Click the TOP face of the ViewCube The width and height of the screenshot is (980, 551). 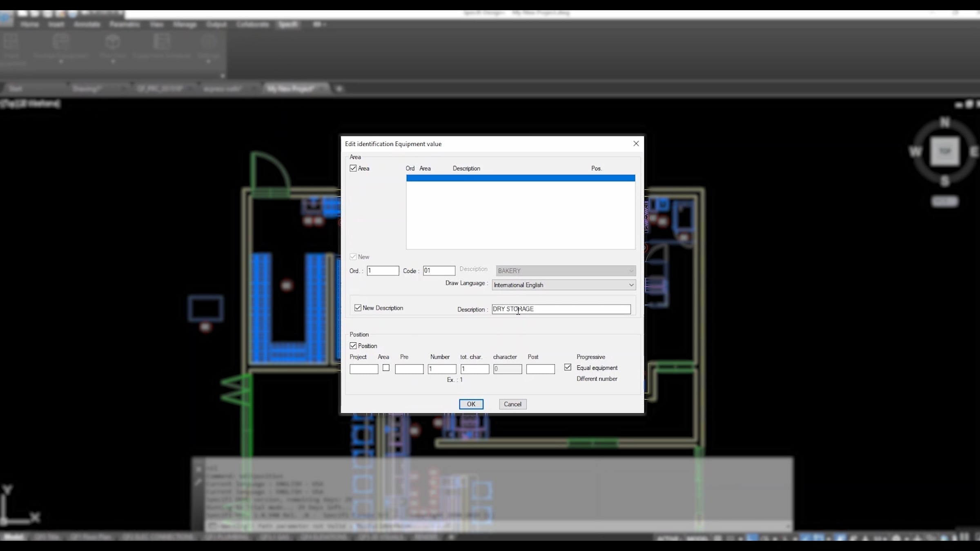[x=945, y=151]
